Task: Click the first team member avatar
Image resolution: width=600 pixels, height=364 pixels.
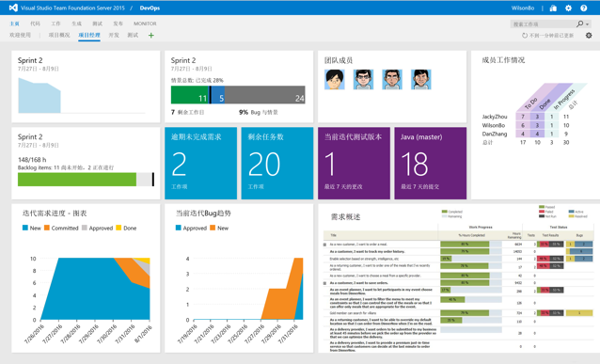Action: (335, 80)
